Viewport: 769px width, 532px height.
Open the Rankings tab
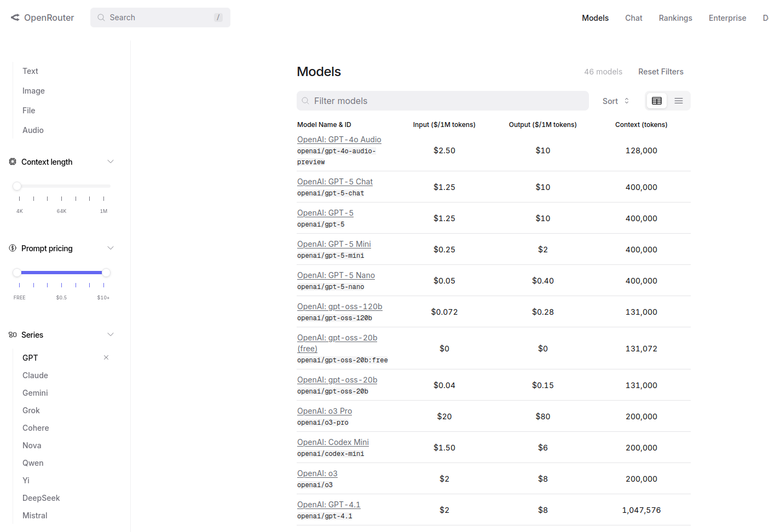[x=675, y=18]
